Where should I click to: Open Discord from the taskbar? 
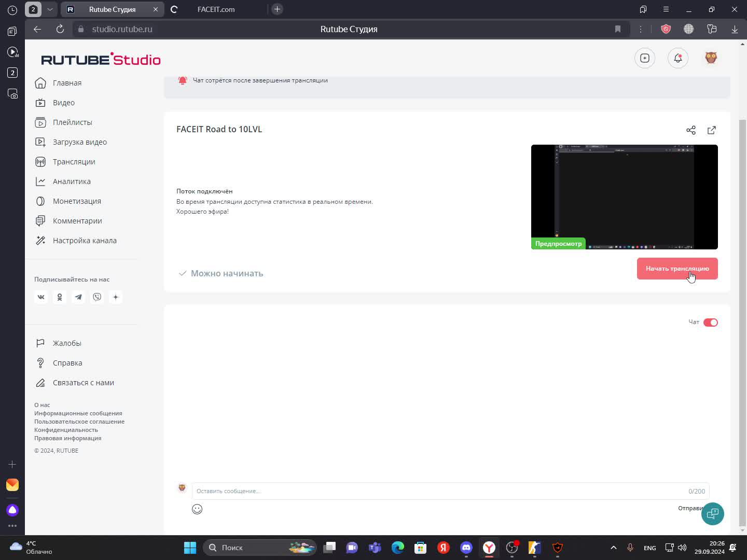(466, 548)
